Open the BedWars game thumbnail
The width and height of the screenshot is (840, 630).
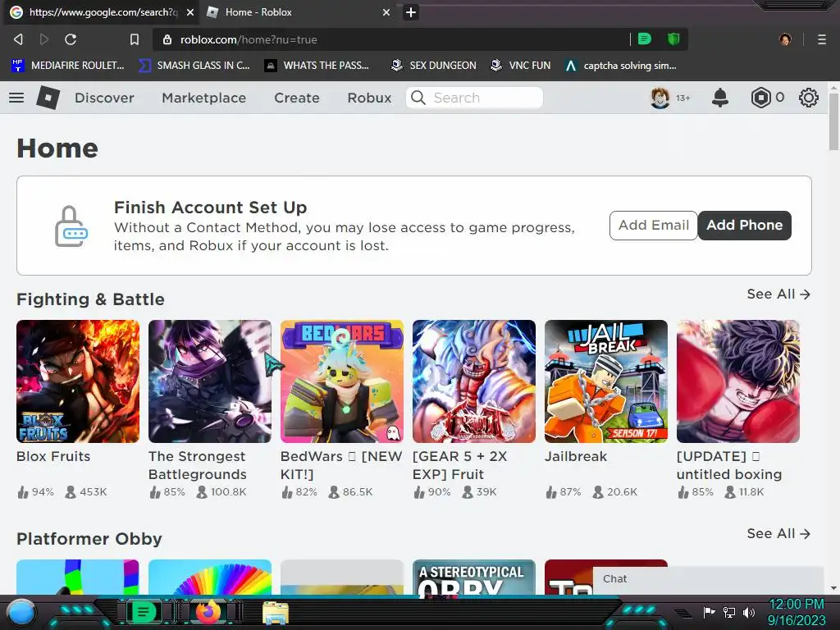point(342,381)
